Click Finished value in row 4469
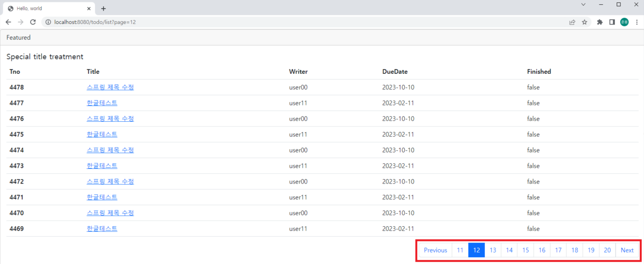 click(x=533, y=229)
